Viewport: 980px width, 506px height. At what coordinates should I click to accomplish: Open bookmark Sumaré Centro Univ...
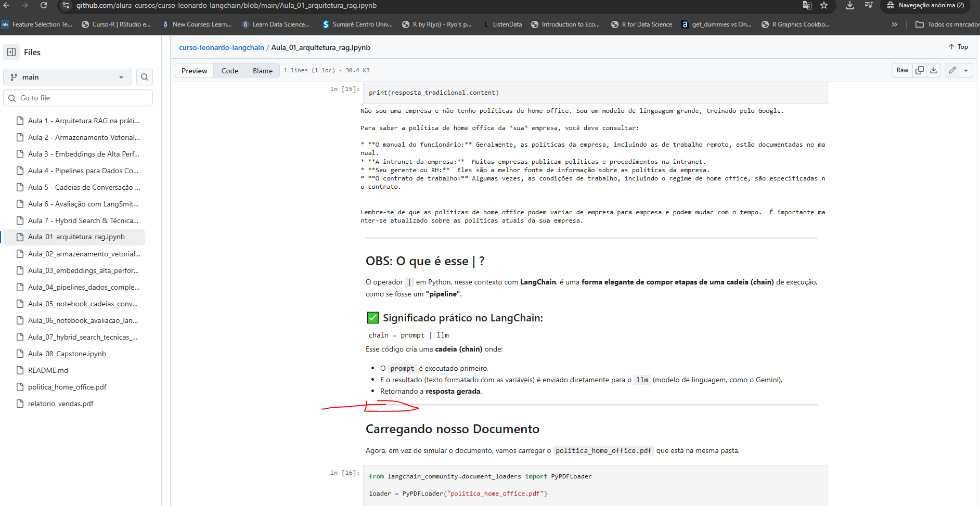point(357,24)
